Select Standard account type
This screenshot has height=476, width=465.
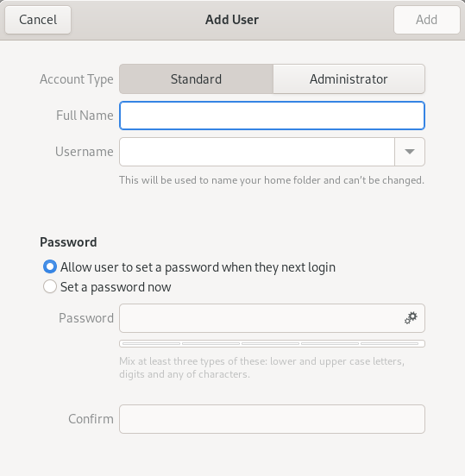click(196, 79)
